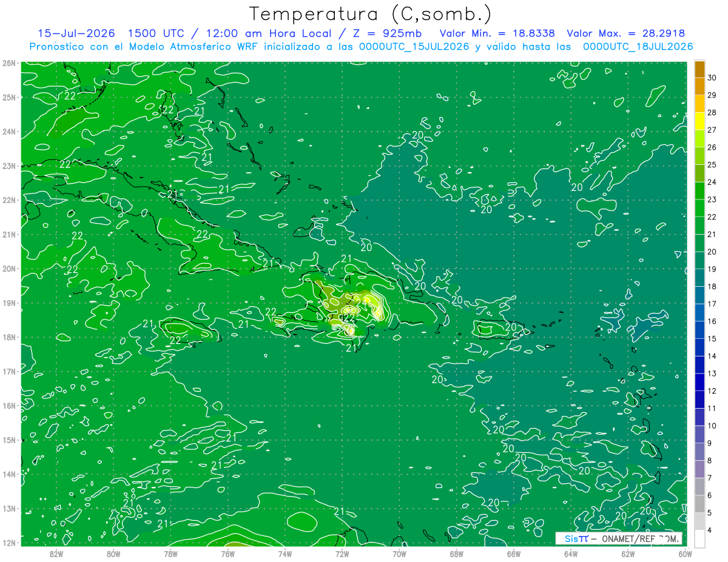Select the orange legend swatch between 29 and 30
The image size is (728, 562).
699,86
